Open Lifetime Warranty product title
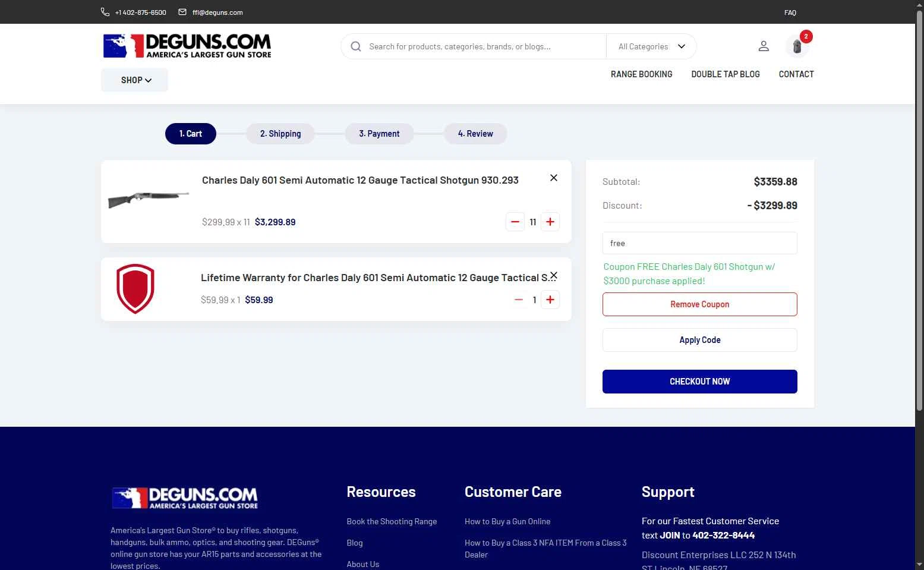Viewport: 924px width, 570px height. (379, 278)
